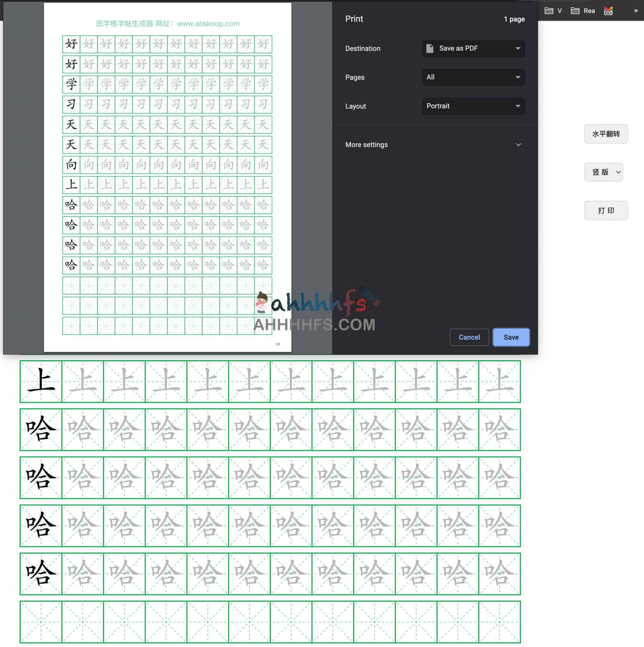
Task: Open the Layout 'Portrait' dropdown
Action: click(x=473, y=106)
